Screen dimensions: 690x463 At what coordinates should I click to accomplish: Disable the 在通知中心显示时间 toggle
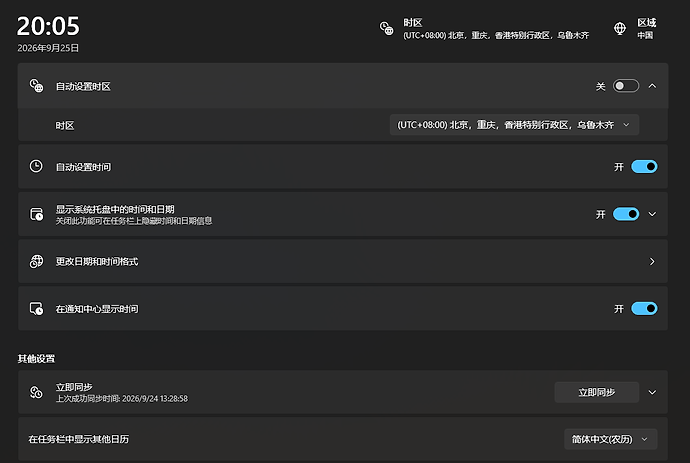coord(644,309)
